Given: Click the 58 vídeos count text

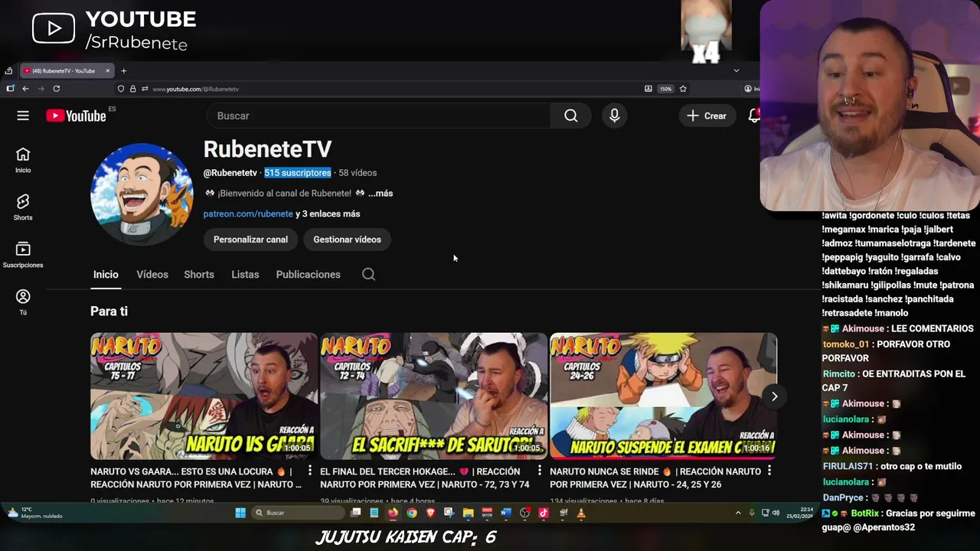Looking at the screenshot, I should [x=358, y=173].
